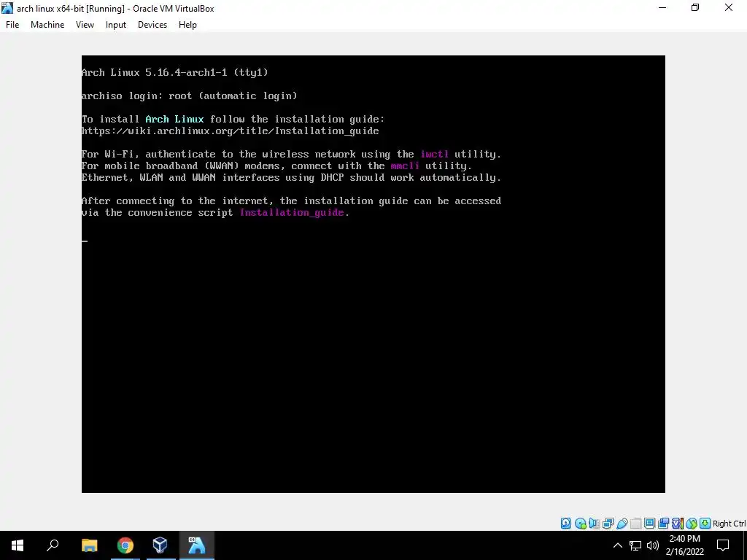Open the Help menu
Viewport: 747px width, 560px height.
(187, 25)
